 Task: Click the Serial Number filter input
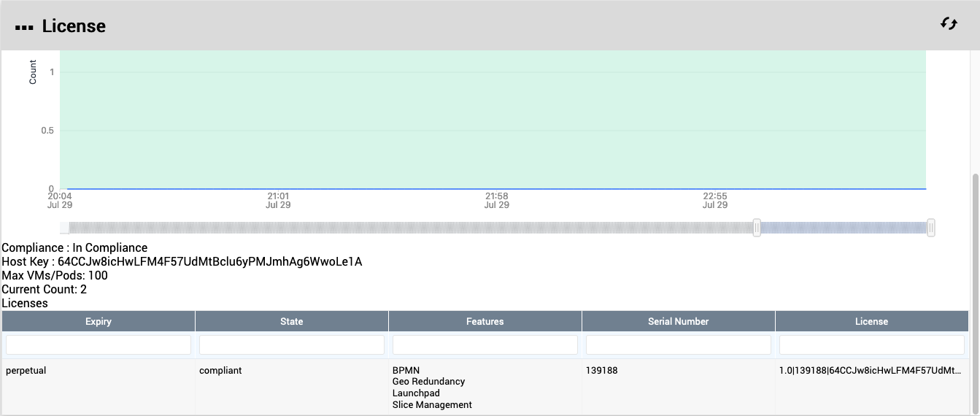679,344
